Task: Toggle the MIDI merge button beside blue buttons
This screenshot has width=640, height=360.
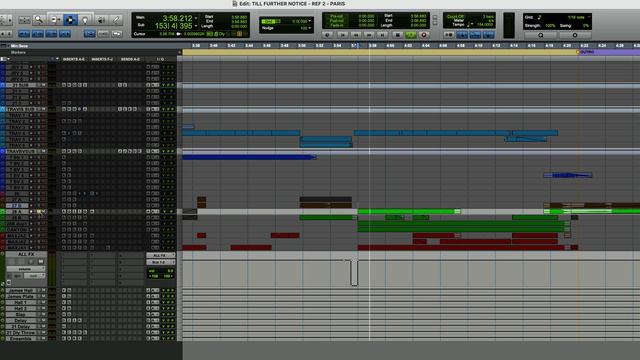Action: 449,35
